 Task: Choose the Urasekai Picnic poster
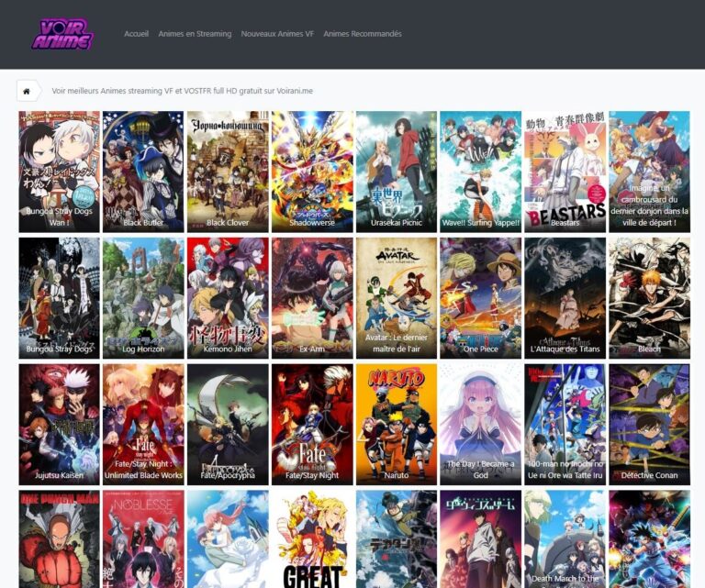397,172
